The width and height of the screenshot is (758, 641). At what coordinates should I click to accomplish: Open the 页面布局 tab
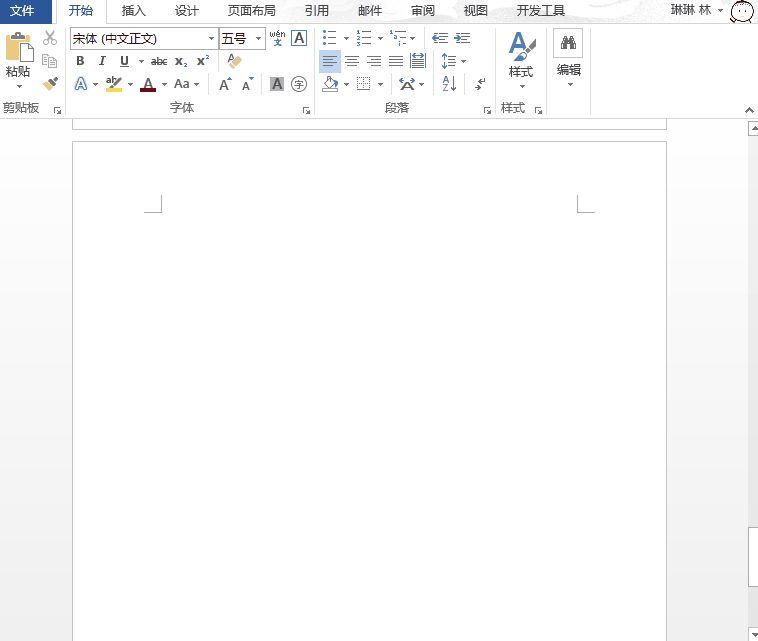[251, 11]
